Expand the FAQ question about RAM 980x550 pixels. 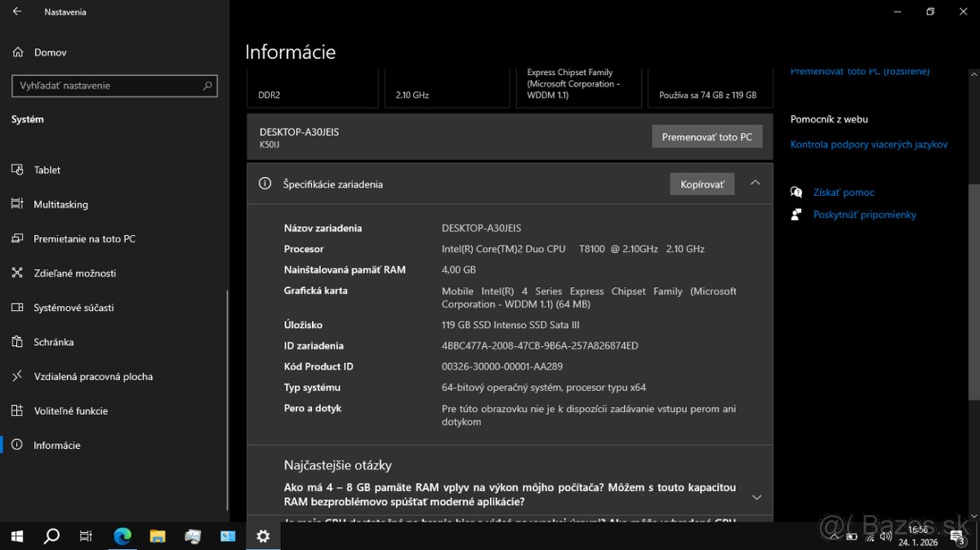[756, 496]
